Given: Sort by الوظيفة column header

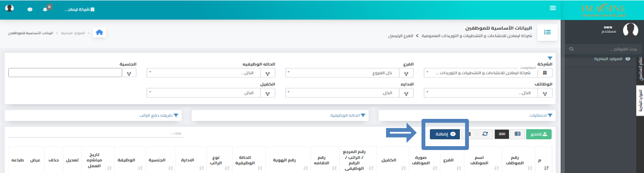Looking at the screenshot, I should click(130, 160).
